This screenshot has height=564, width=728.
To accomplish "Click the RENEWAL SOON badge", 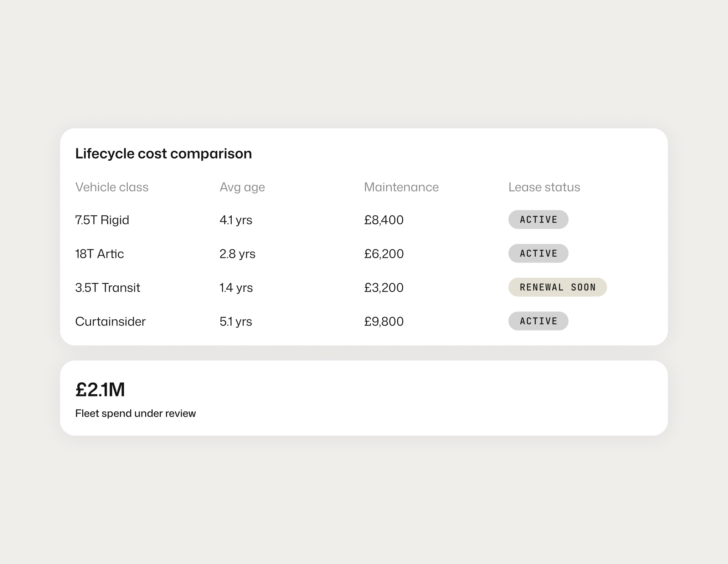I will pyautogui.click(x=557, y=287).
